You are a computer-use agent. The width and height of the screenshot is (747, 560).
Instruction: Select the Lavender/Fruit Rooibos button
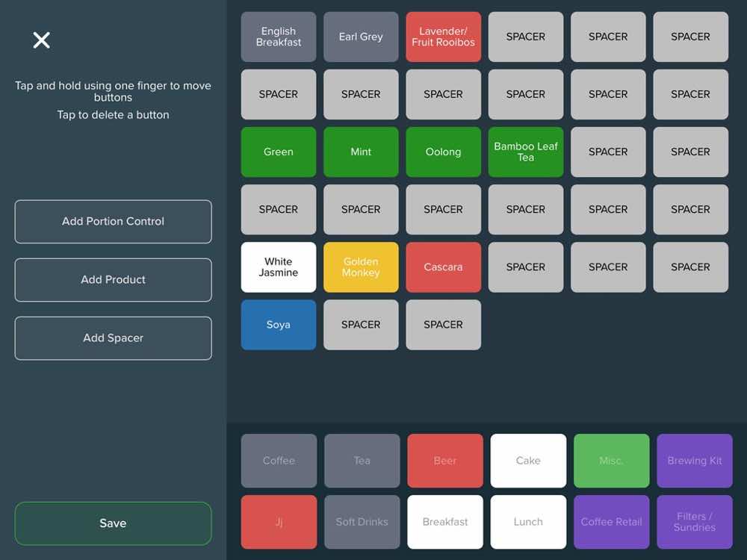pyautogui.click(x=443, y=37)
